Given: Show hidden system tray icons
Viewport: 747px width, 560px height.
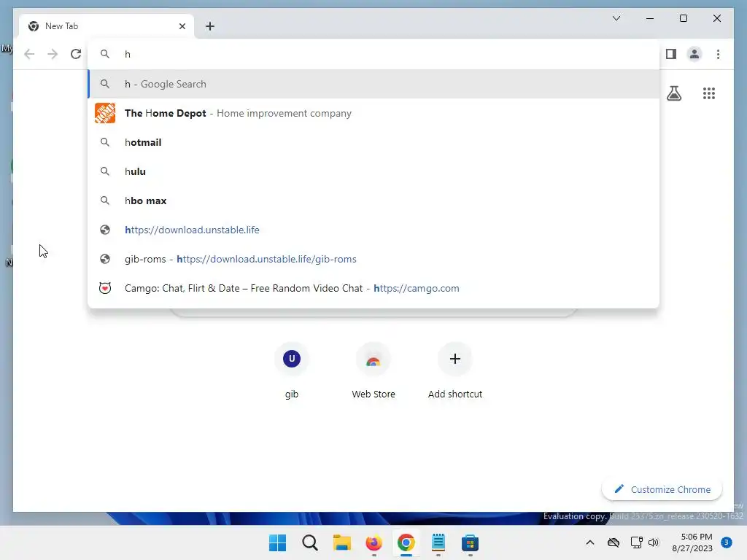Looking at the screenshot, I should [x=589, y=542].
